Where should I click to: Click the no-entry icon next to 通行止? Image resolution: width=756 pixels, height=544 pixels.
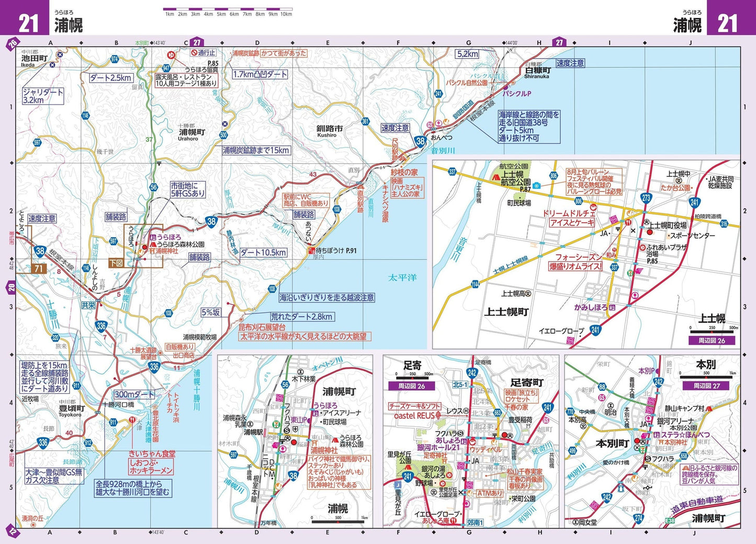(194, 53)
